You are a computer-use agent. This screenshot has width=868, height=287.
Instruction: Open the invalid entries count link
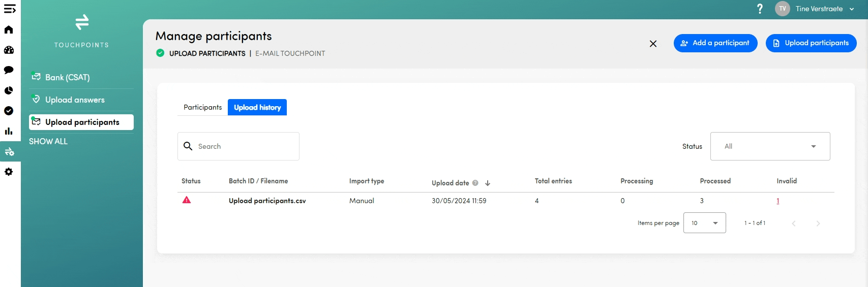pos(778,201)
